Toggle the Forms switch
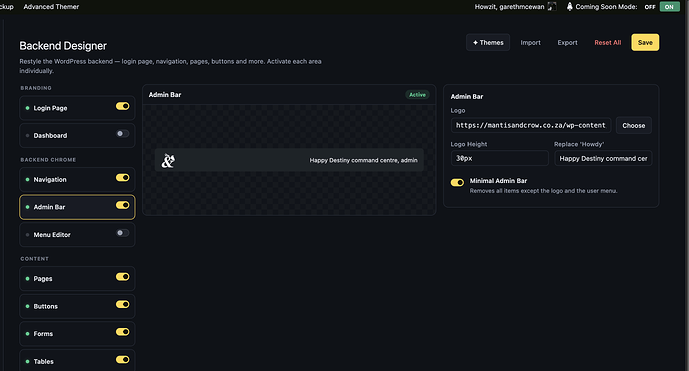This screenshot has height=371, width=689. (123, 332)
